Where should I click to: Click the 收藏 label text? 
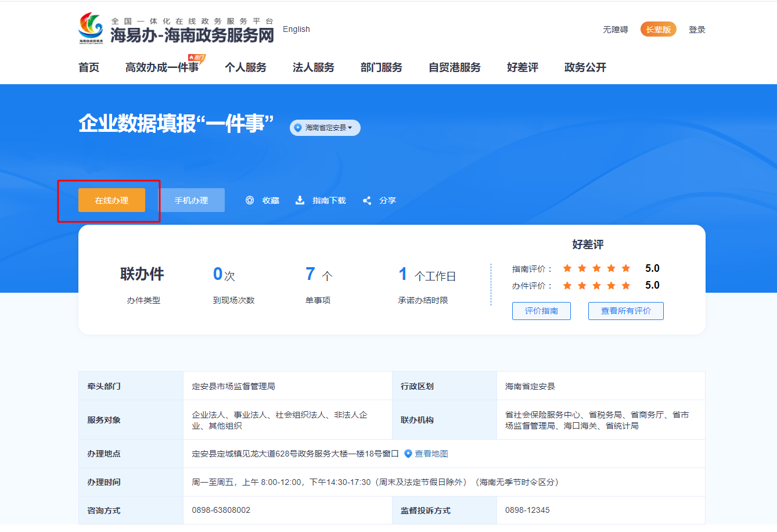pos(271,200)
